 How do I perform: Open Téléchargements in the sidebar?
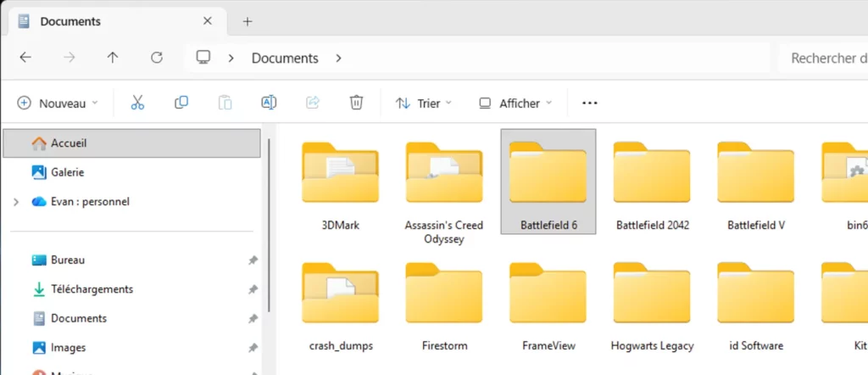coord(92,289)
